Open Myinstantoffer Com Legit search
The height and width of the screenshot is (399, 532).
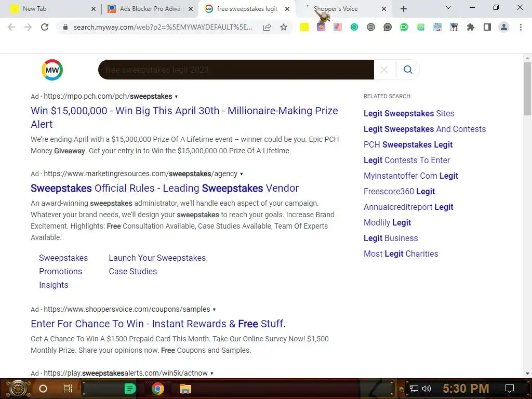click(410, 176)
